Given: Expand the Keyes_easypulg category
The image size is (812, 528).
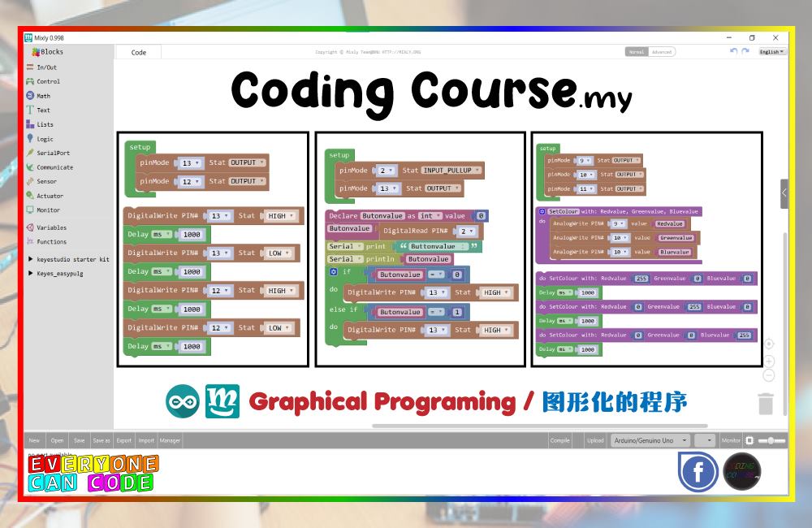Looking at the screenshot, I should (x=55, y=273).
